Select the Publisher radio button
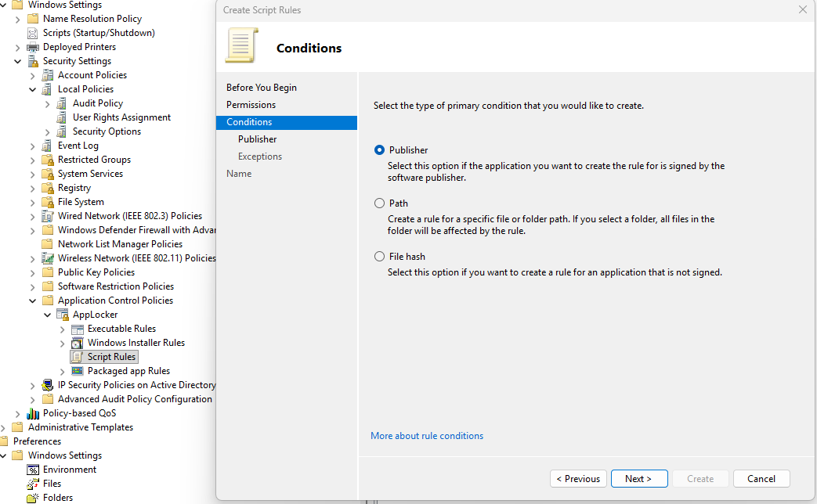This screenshot has height=504, width=817. pos(379,150)
